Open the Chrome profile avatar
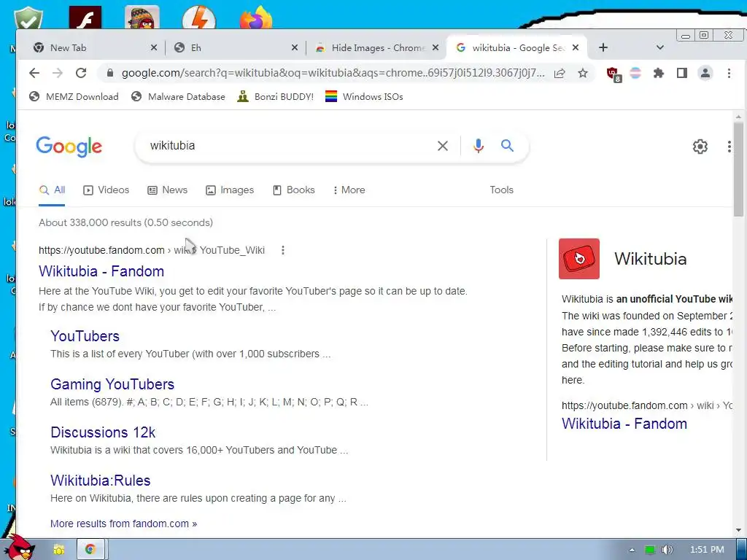 705,73
